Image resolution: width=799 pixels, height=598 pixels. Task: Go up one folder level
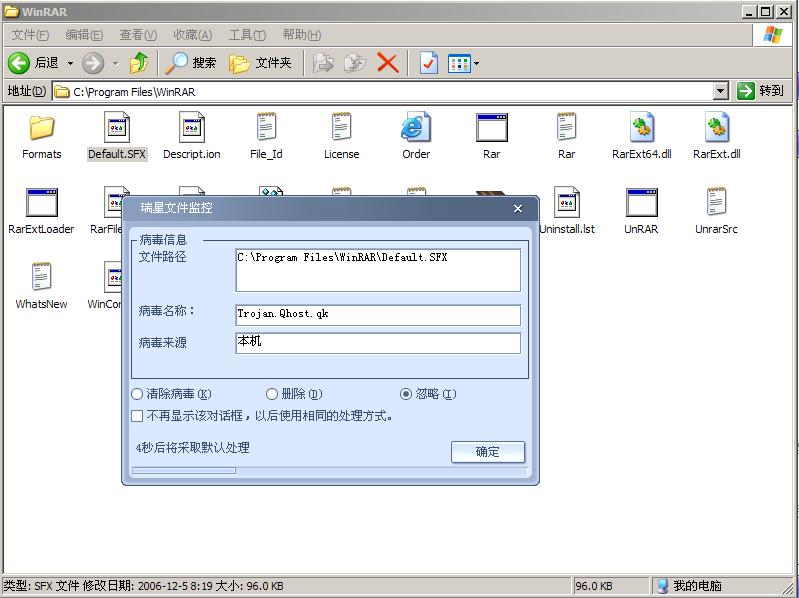point(139,63)
